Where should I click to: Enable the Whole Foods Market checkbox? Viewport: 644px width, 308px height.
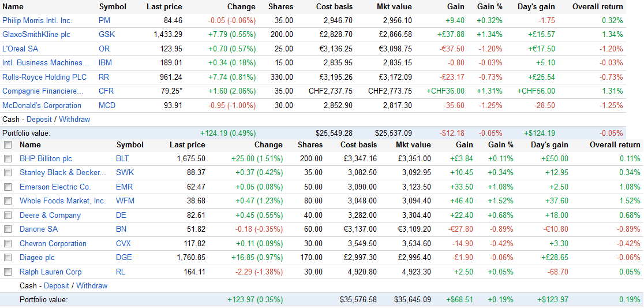tap(8, 201)
